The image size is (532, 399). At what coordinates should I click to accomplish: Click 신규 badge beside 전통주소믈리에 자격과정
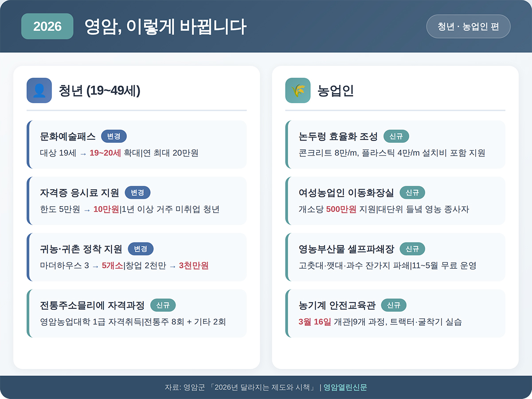pyautogui.click(x=163, y=305)
